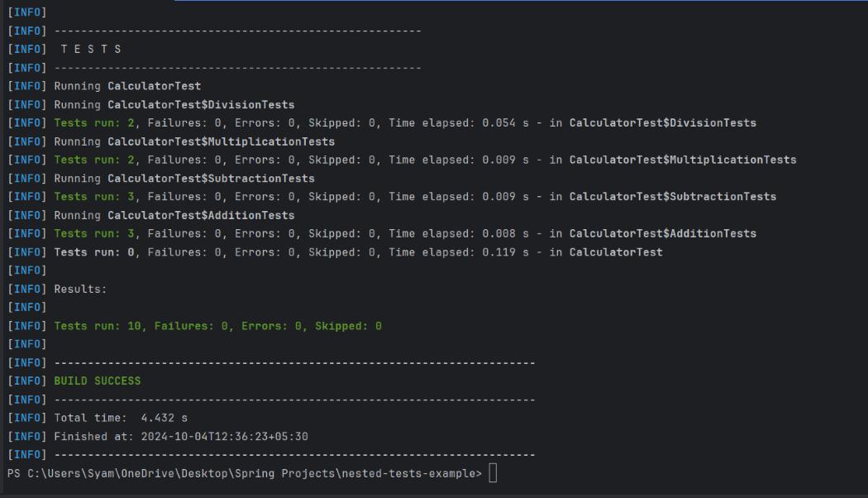The height and width of the screenshot is (498, 868).
Task: Click the finished-at timestamp 2024-10-04T12:36:23+05:30
Action: 224,437
